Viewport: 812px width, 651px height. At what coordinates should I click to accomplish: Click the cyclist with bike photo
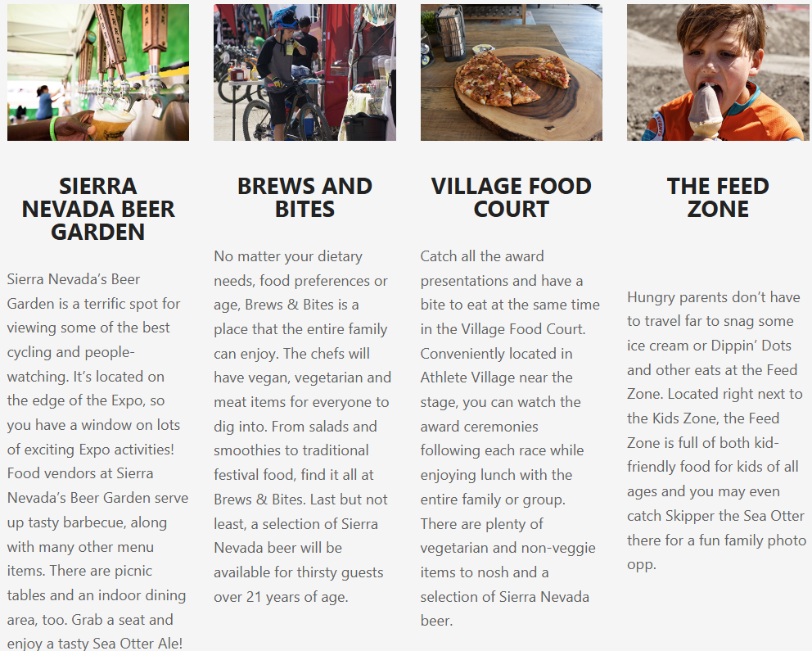(304, 72)
